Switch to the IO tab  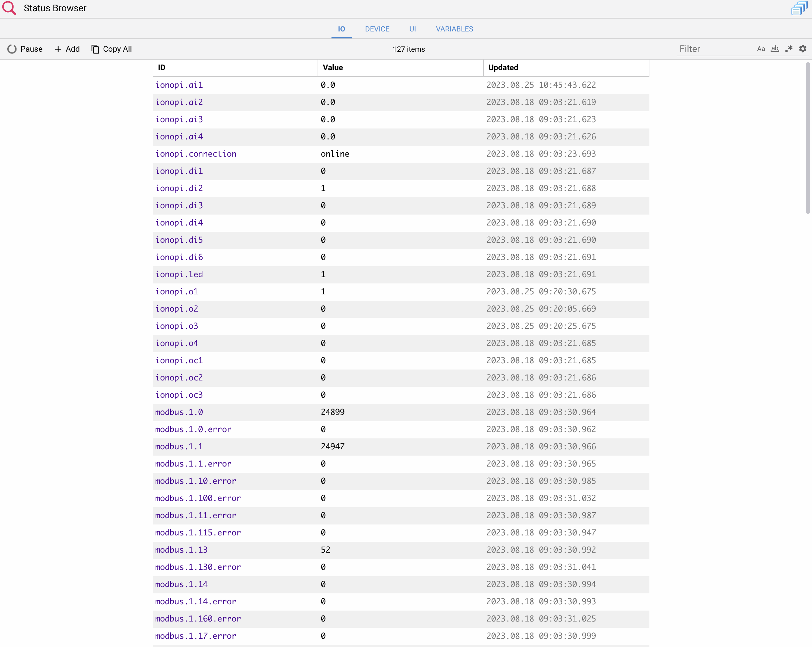[x=341, y=29]
